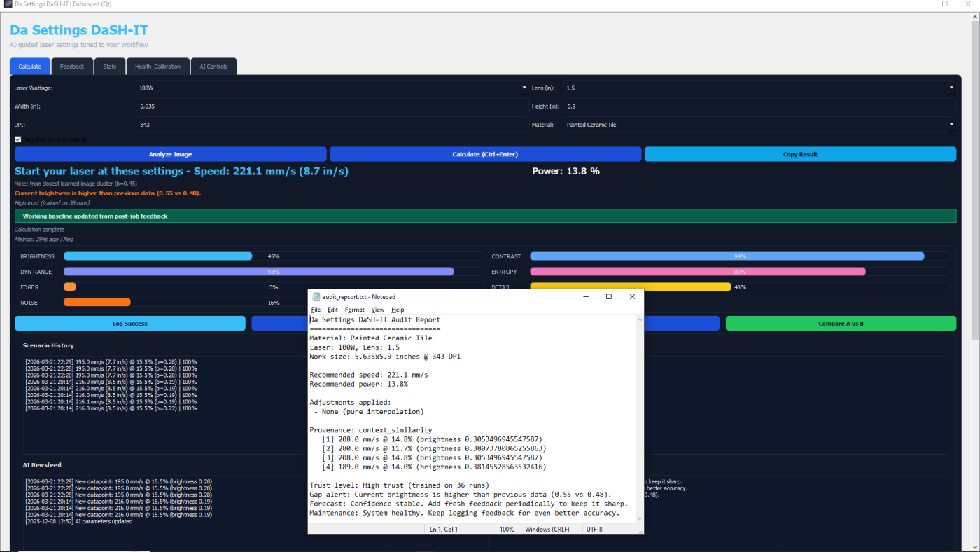Click the Da Settings app icon in title bar

pos(8,4)
